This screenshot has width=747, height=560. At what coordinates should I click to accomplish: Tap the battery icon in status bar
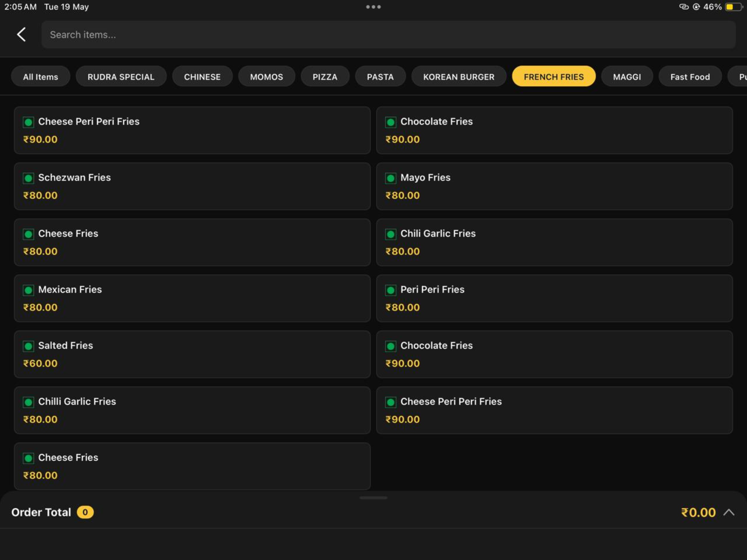[x=734, y=7]
